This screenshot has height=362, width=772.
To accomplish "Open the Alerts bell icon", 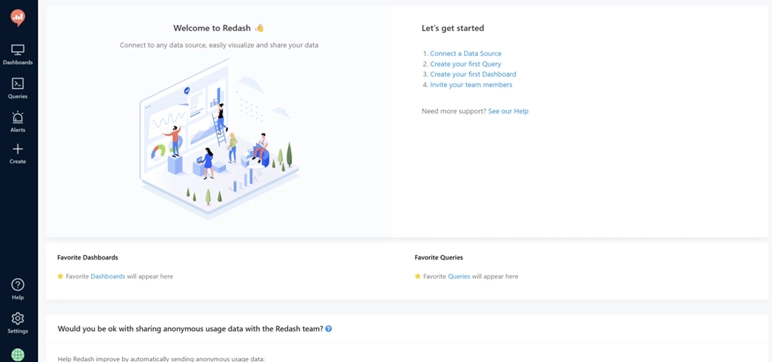I will point(18,117).
